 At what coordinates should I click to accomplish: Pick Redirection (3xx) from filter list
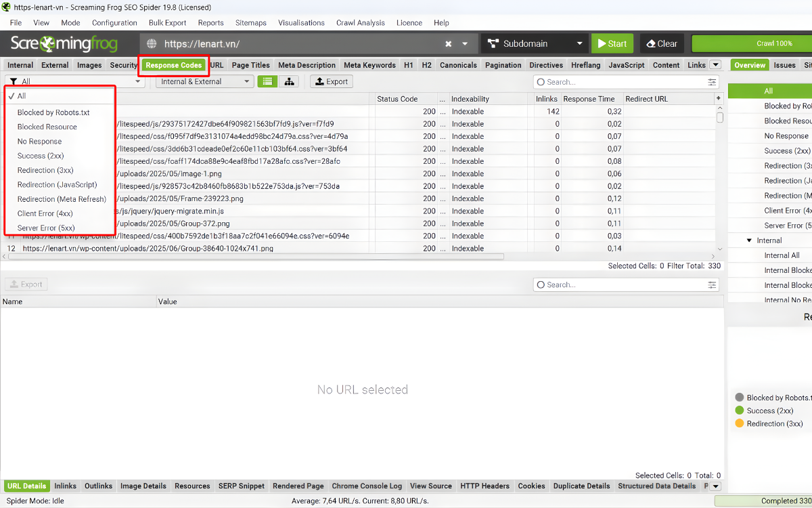[45, 170]
